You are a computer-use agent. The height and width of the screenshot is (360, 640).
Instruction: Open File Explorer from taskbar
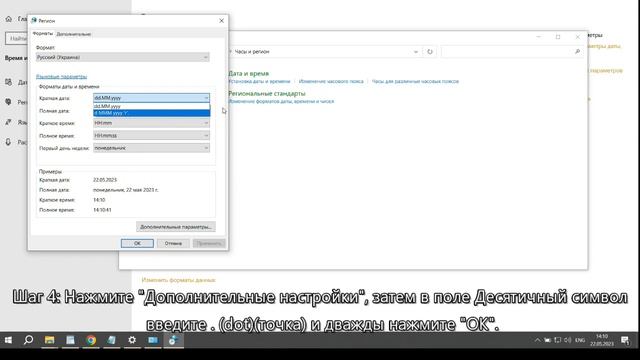[x=49, y=340]
